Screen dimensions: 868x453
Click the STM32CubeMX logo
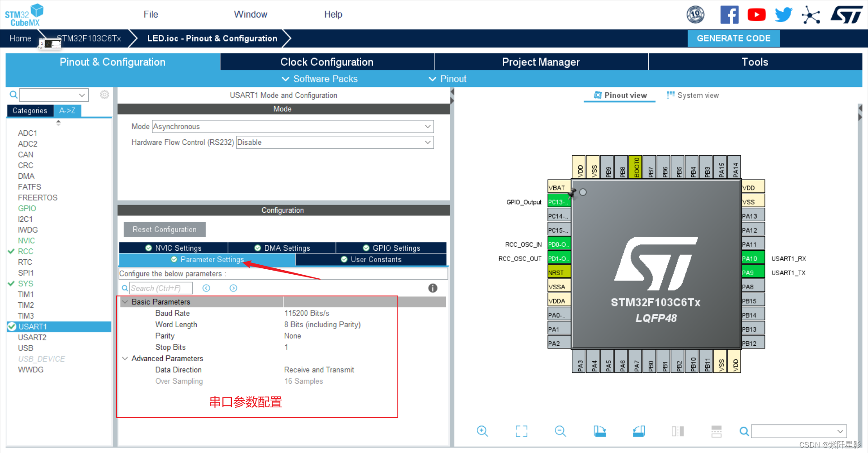click(24, 15)
